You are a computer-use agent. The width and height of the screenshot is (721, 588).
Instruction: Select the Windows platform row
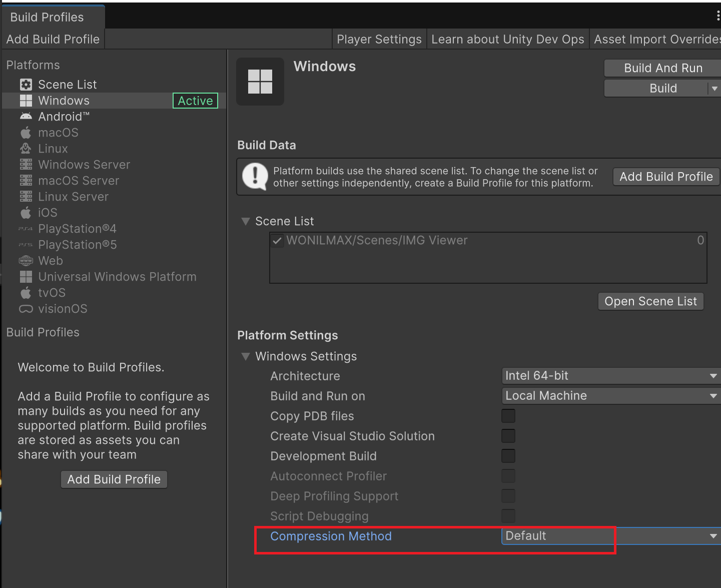click(x=114, y=101)
